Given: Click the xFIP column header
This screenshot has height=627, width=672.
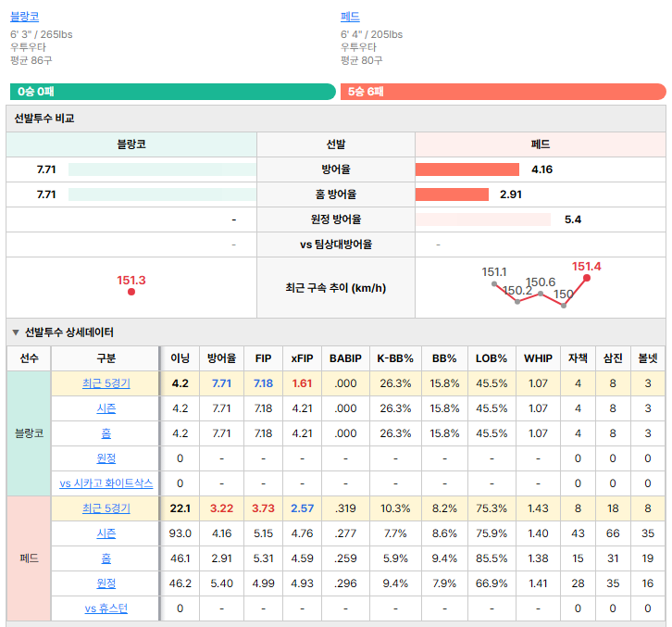Looking at the screenshot, I should (x=302, y=358).
